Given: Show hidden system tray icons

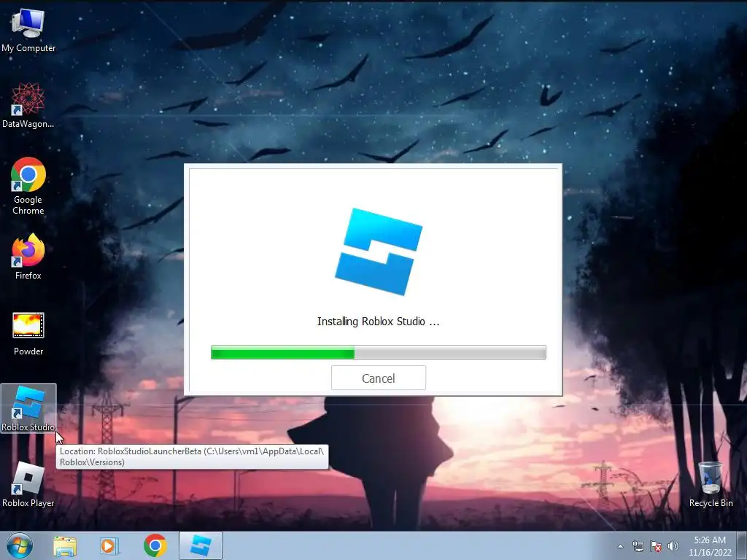Looking at the screenshot, I should click(620, 546).
